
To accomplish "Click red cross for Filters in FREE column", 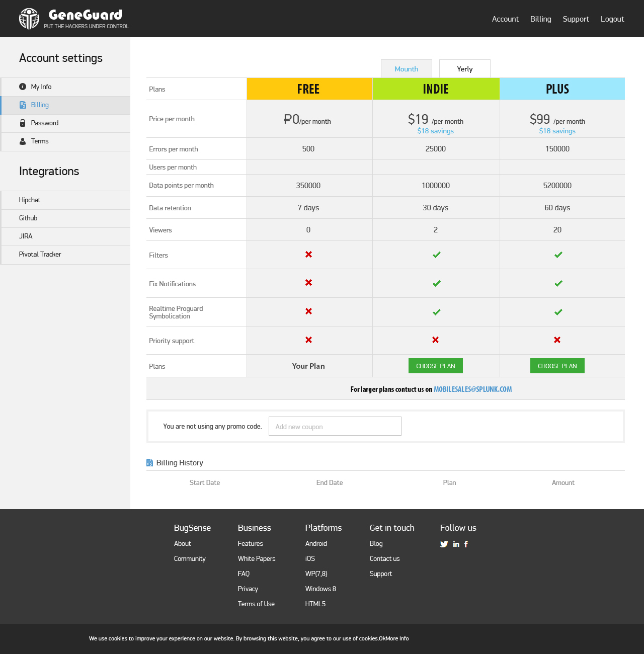I will [308, 255].
